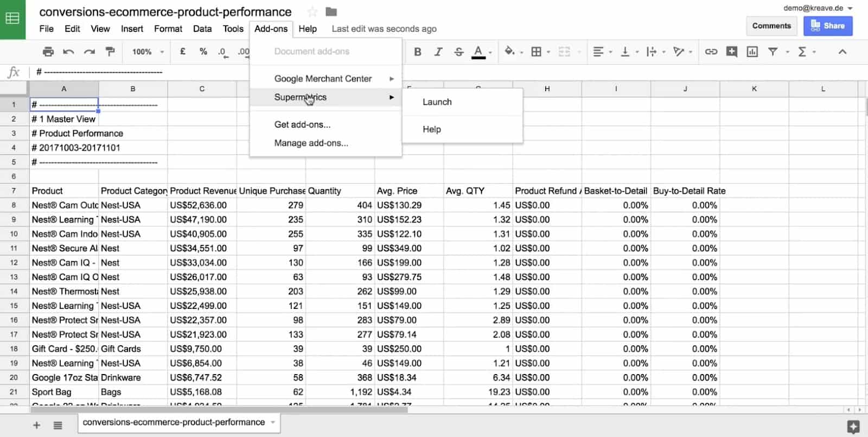Open the move to folder icon
Viewport: 868px width, 437px height.
pyautogui.click(x=331, y=12)
